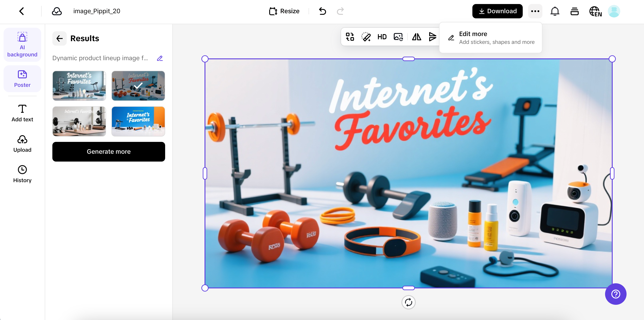
Task: Open Resize options
Action: click(x=284, y=11)
